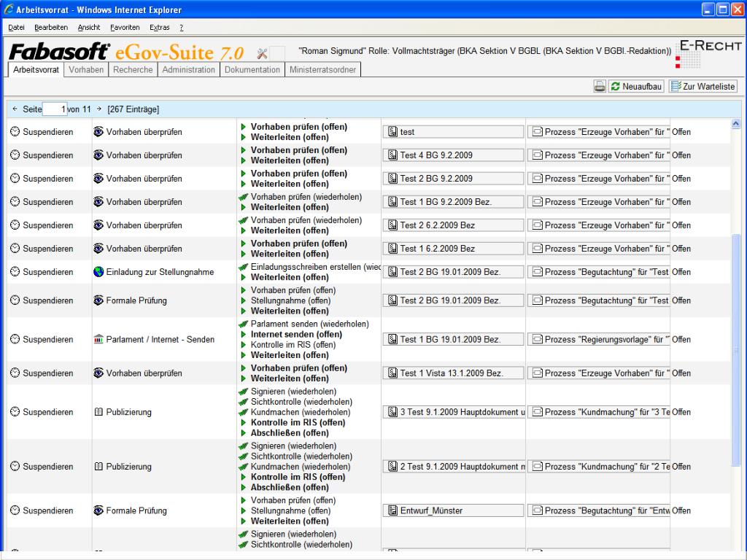This screenshot has height=560, width=747.
Task: Click the Suspendieren clock icon in the Parlament / Internet - Senden row
Action: click(x=15, y=339)
